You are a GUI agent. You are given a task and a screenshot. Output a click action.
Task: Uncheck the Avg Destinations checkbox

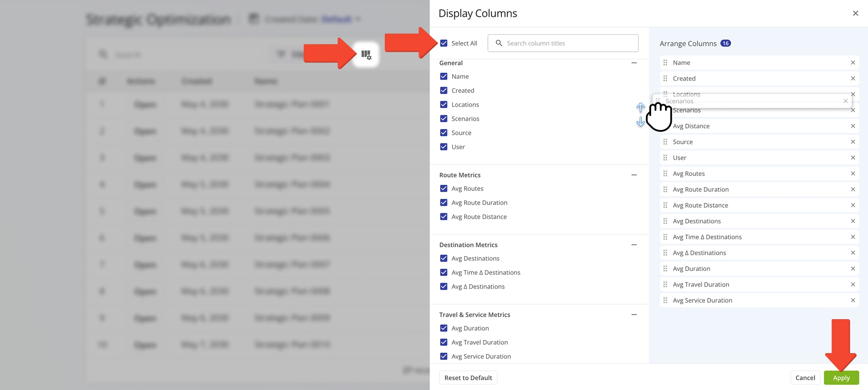click(x=444, y=258)
